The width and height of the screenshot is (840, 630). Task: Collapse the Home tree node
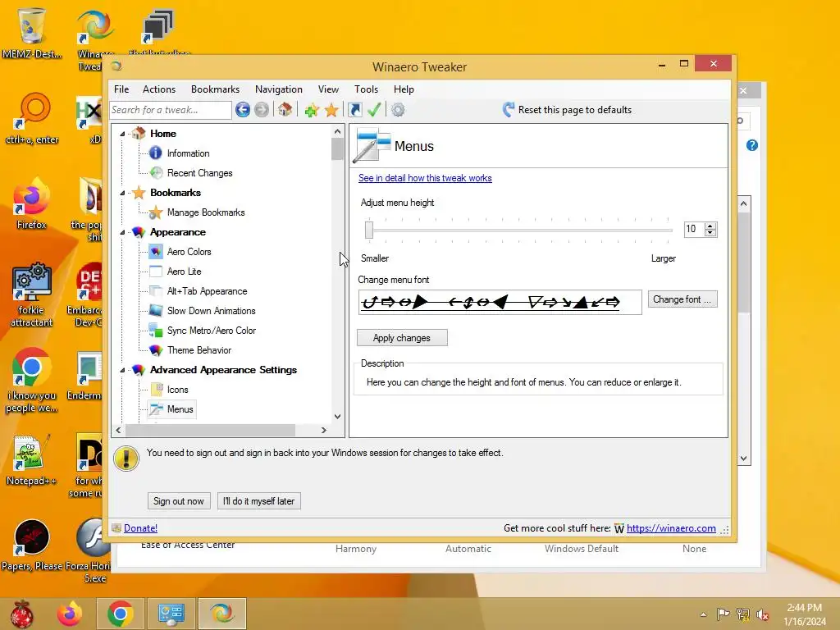(123, 134)
